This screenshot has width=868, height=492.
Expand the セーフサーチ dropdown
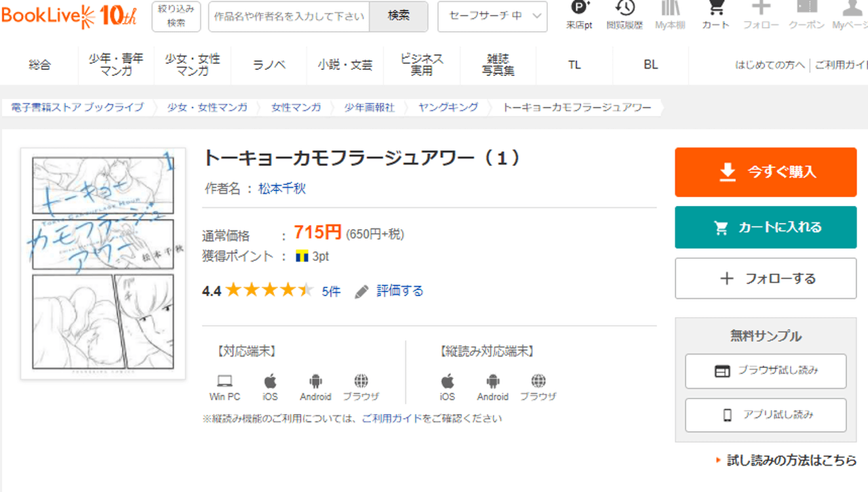click(492, 16)
